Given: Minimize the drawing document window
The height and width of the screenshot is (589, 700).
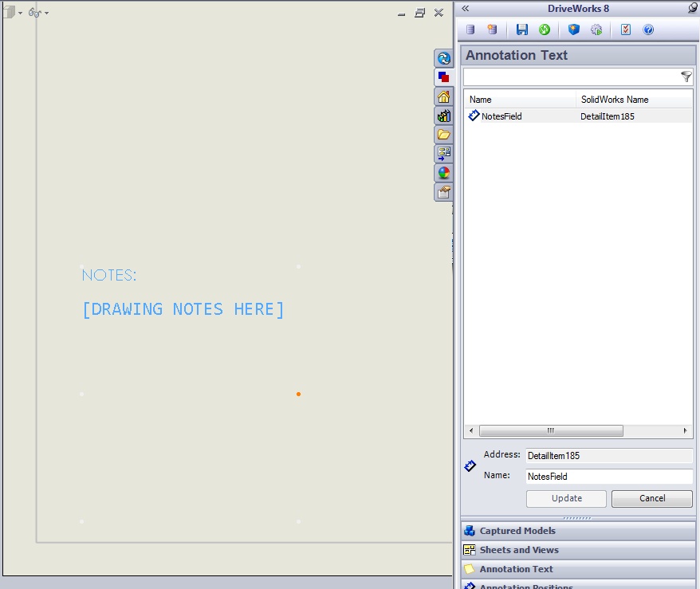Looking at the screenshot, I should click(401, 13).
